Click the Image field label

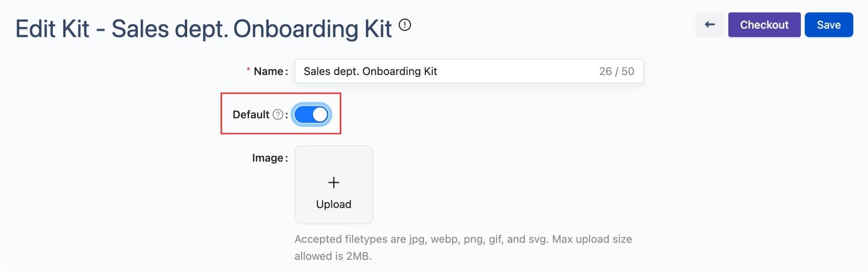tap(268, 158)
